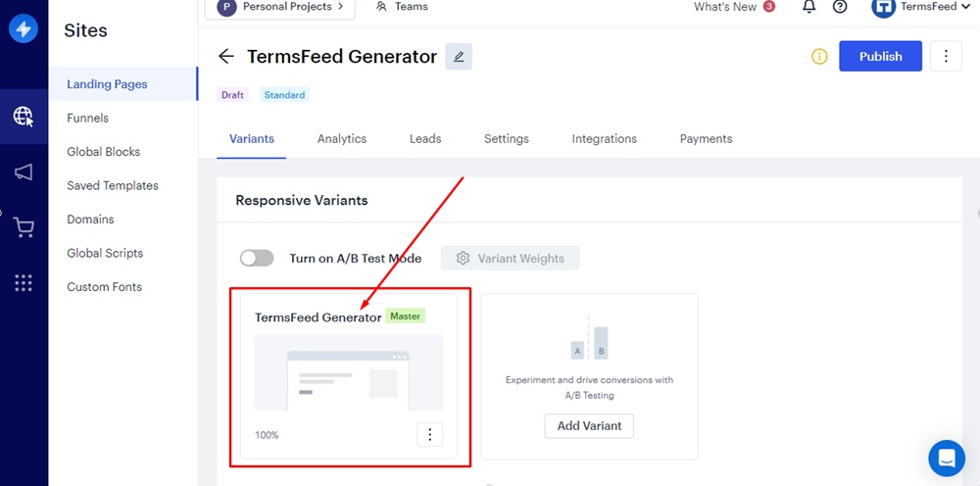The image size is (980, 486).
Task: Click the 100% weight value
Action: [267, 435]
